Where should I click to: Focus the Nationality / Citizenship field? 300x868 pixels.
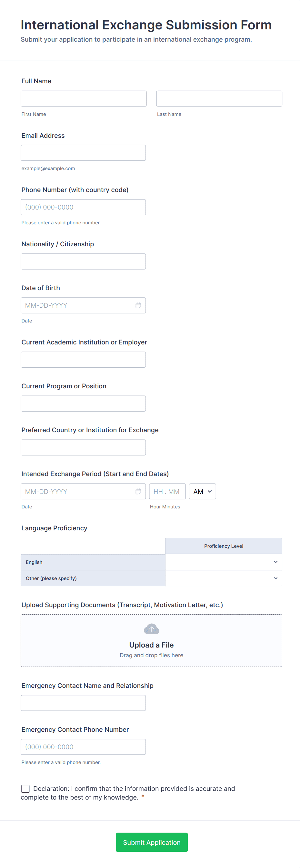click(83, 261)
